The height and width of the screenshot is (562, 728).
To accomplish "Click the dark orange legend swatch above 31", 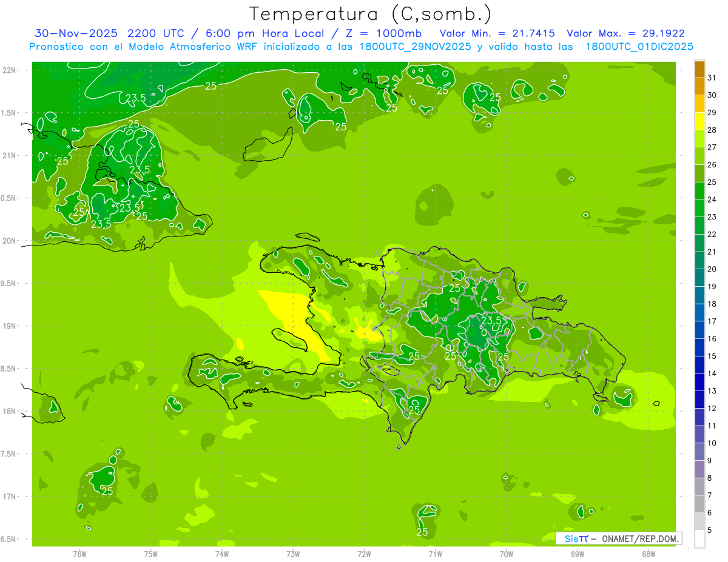I will pyautogui.click(x=699, y=69).
